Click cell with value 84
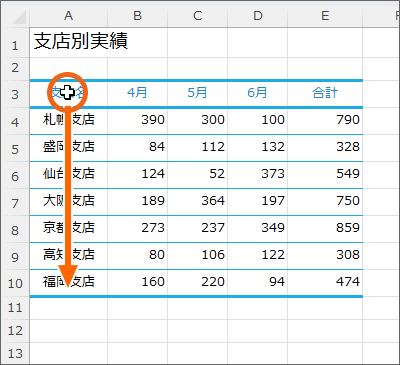The image size is (400, 365). 137,148
